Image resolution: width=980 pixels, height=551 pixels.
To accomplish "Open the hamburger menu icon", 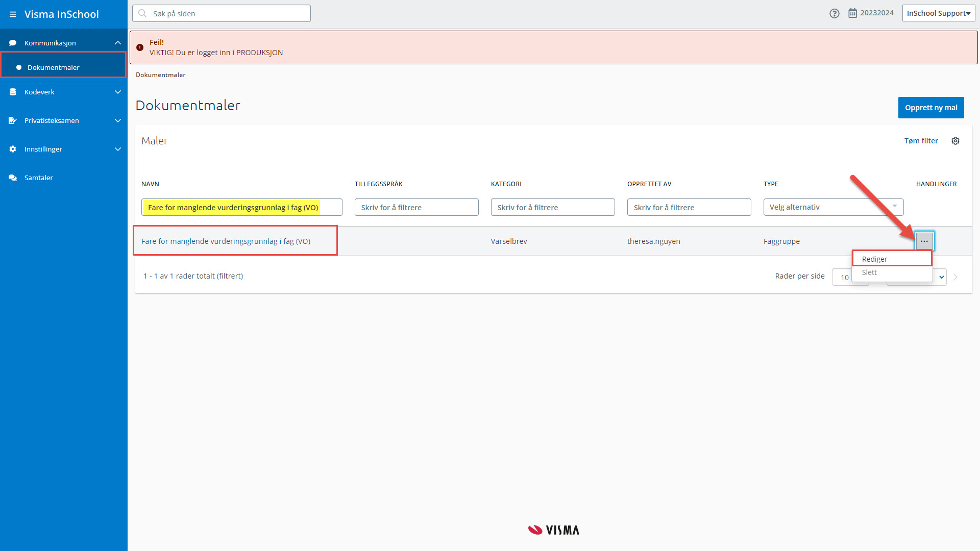I will click(13, 14).
